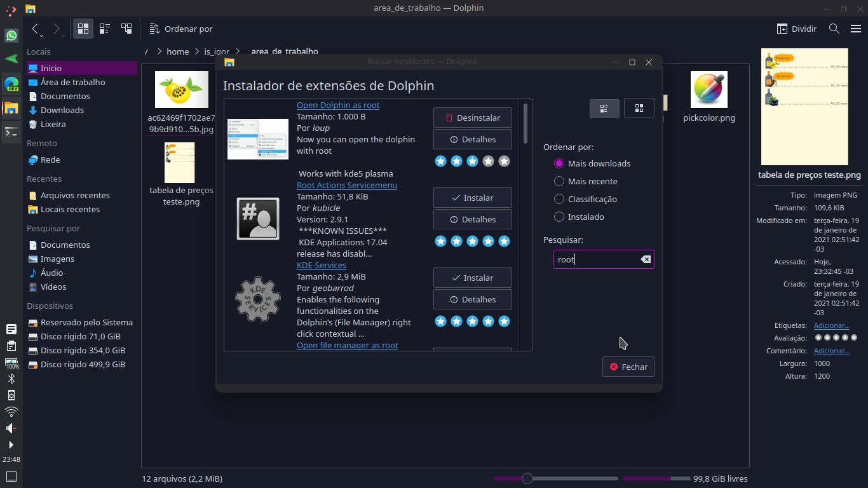Select Início in Locais sidebar
868x488 pixels.
click(x=81, y=68)
